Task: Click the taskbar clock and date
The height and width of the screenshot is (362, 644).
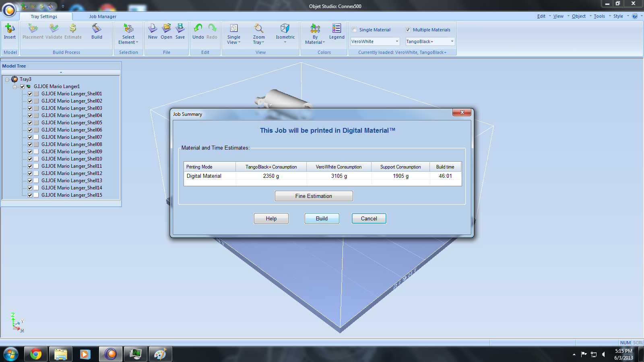Action: (x=623, y=354)
